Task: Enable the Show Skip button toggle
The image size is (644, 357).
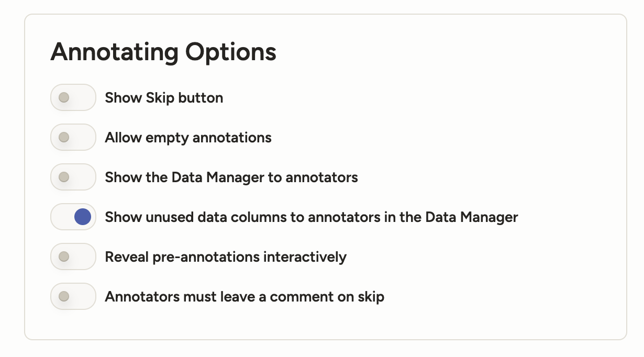Action: point(73,97)
